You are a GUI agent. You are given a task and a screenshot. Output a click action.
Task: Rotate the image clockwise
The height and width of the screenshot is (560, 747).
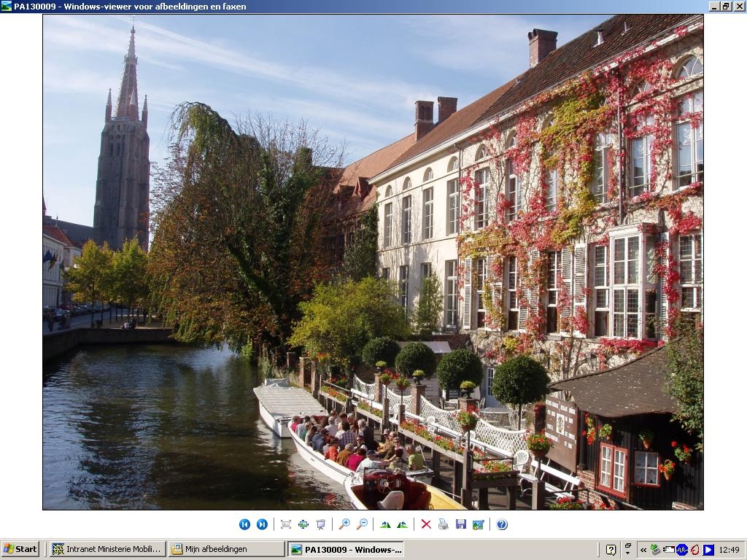coord(385,524)
